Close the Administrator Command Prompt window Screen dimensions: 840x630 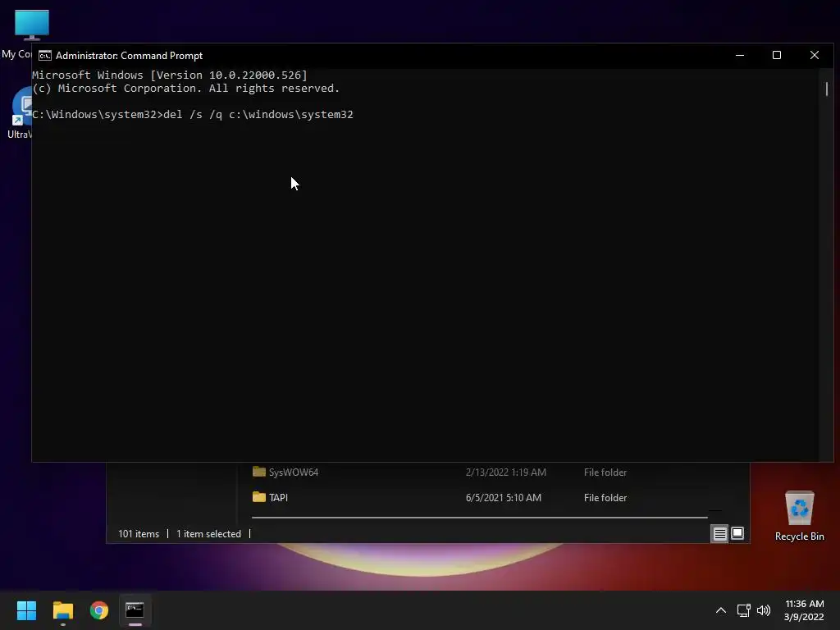(x=815, y=55)
